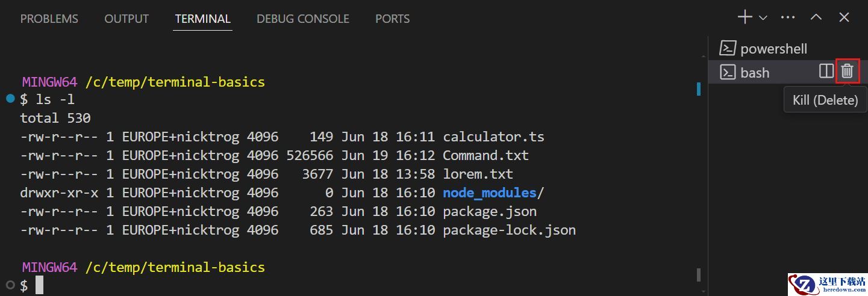868x296 pixels.
Task: Open the launch profile dropdown chevron
Action: pyautogui.click(x=763, y=18)
